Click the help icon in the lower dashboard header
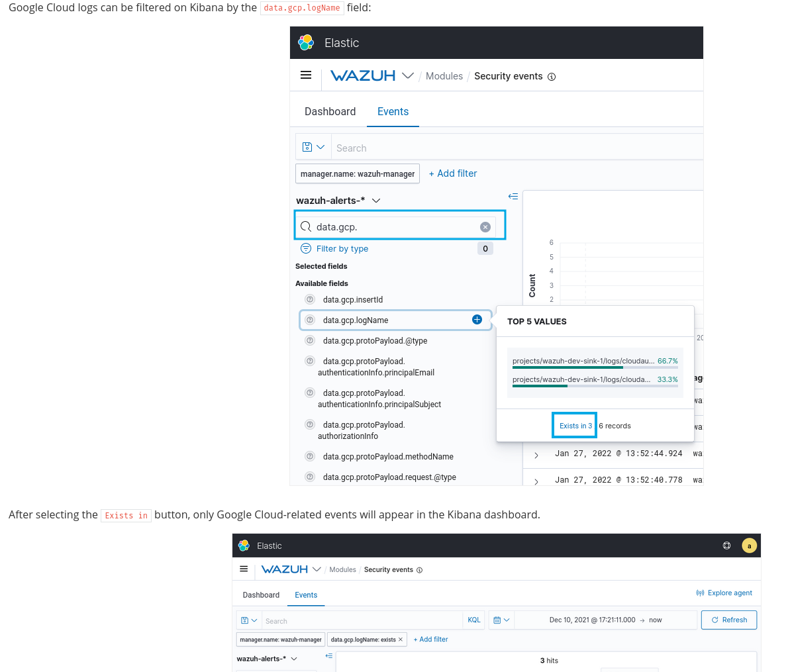The height and width of the screenshot is (672, 790). pyautogui.click(x=726, y=545)
